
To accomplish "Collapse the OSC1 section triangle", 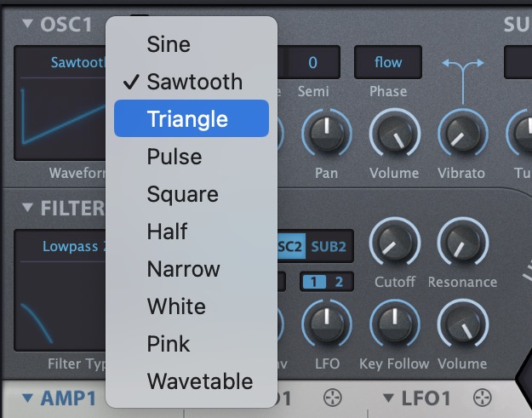I will point(27,24).
